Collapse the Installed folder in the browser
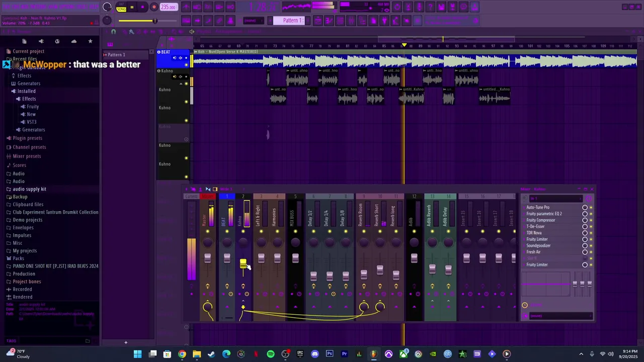The image size is (644, 362). pos(26,91)
